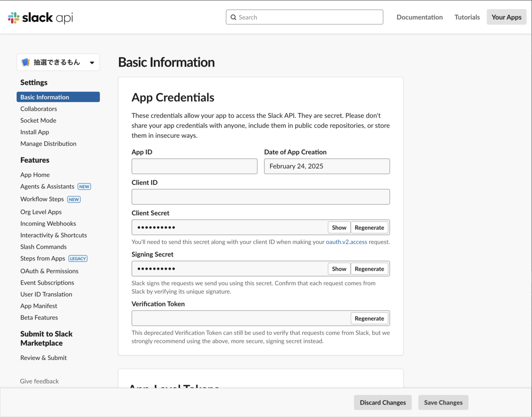Open Review & Submit page

point(43,358)
